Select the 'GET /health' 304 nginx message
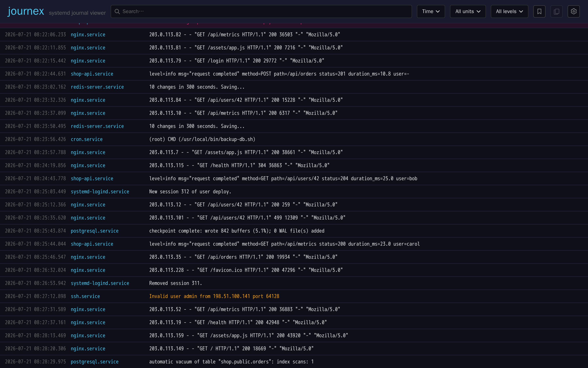Screen dimensions: 588x368 (x=239, y=166)
